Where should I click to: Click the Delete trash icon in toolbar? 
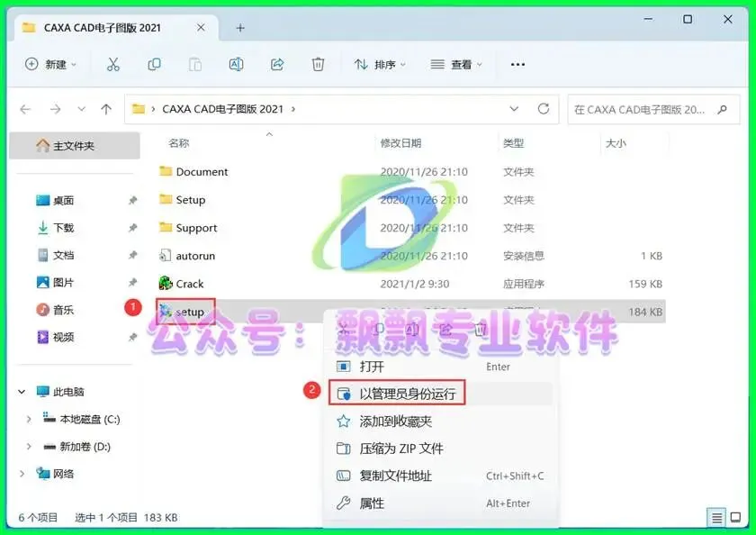coord(318,64)
